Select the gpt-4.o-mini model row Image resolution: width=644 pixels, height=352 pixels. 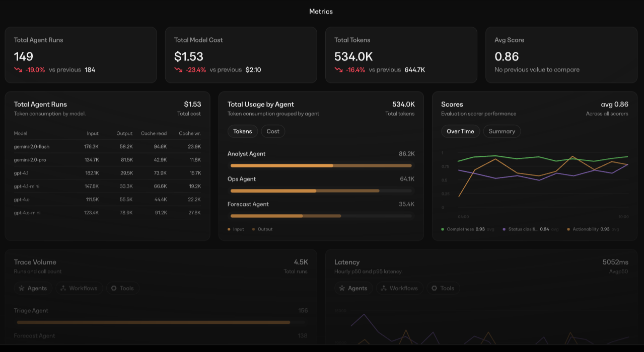coord(107,213)
